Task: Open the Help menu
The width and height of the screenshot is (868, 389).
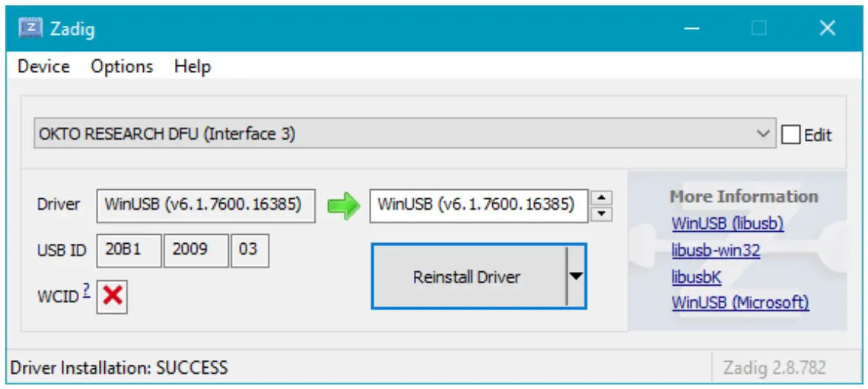Action: pos(192,67)
